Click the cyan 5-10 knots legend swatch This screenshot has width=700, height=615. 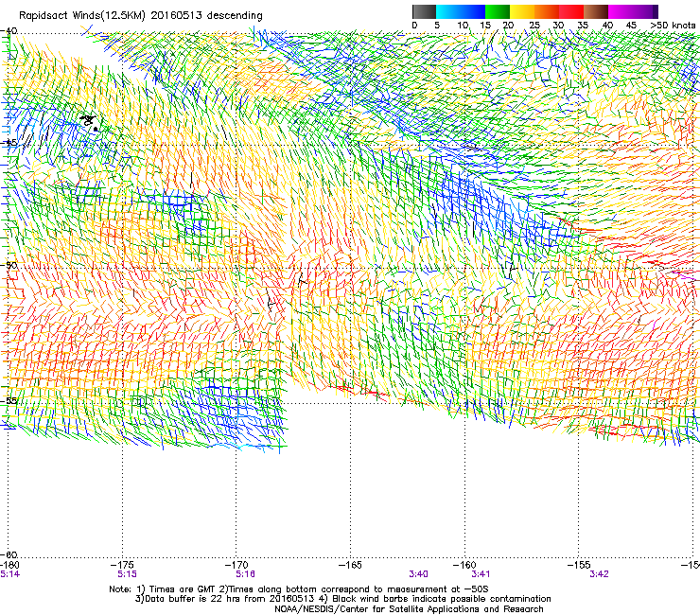click(x=448, y=11)
